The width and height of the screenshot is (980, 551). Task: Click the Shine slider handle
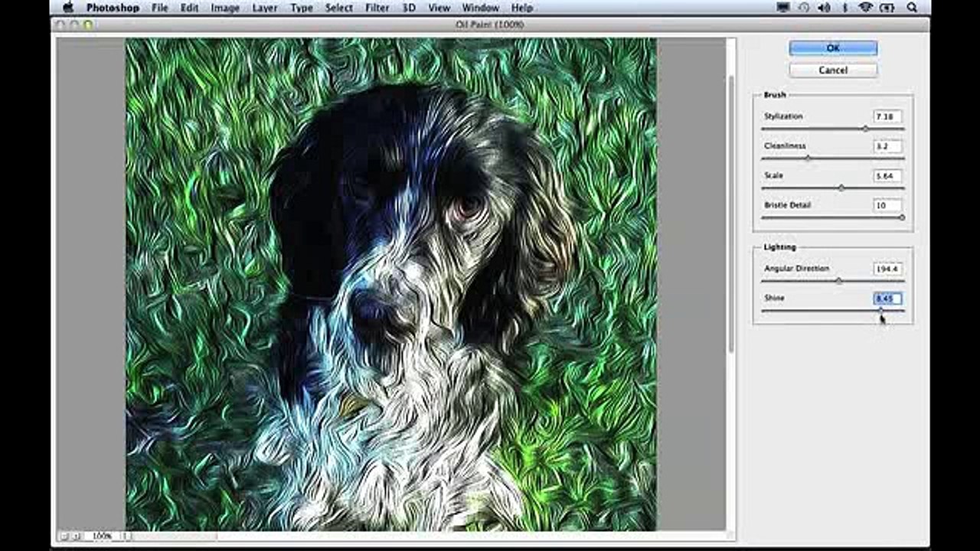(x=880, y=310)
